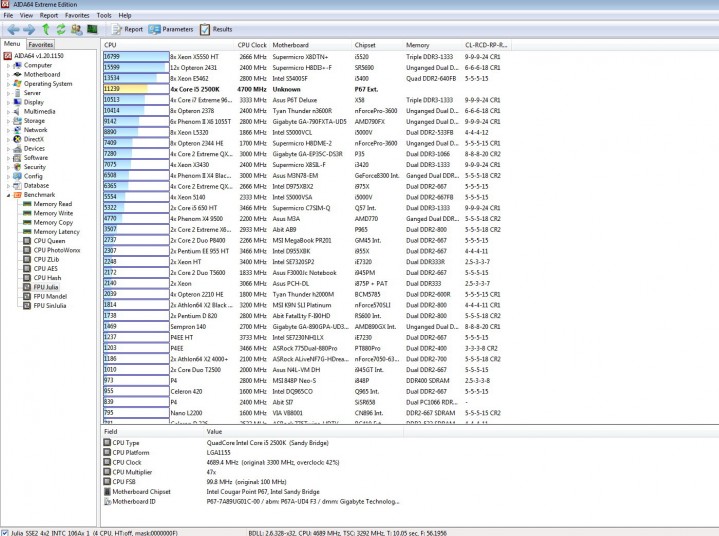The height and width of the screenshot is (536, 719).
Task: Open the CPU PhotoWorxx benchmark
Action: pyautogui.click(x=52, y=250)
